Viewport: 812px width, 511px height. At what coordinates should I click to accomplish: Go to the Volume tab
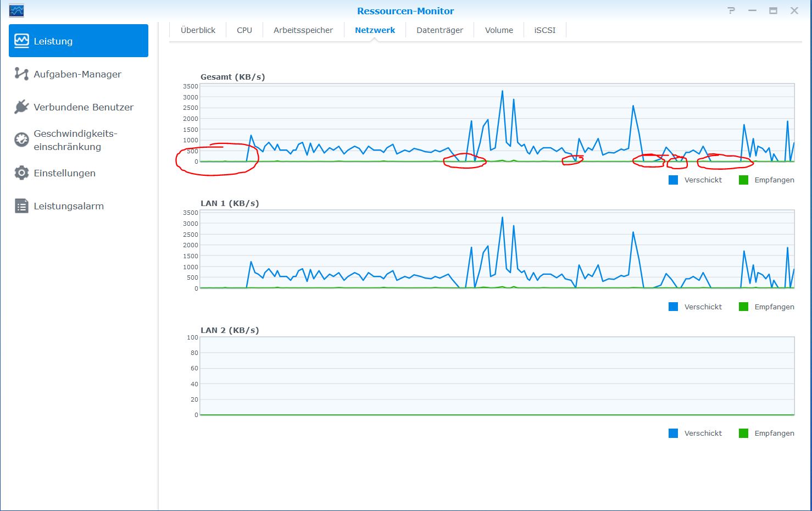pyautogui.click(x=499, y=30)
